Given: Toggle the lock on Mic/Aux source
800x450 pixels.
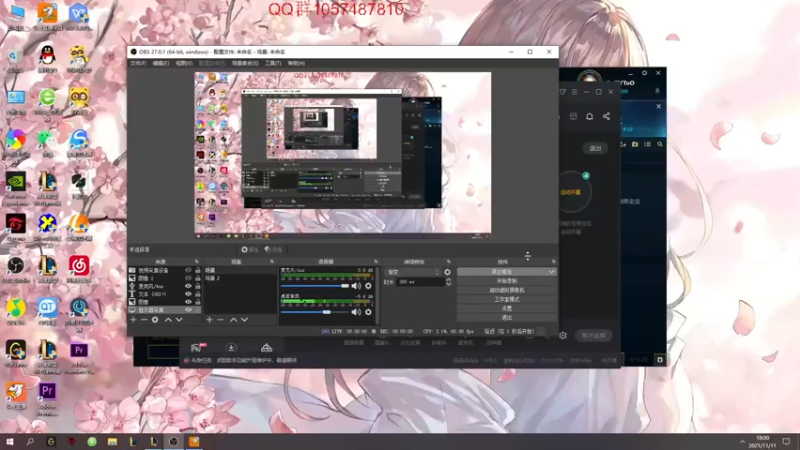Looking at the screenshot, I should 197,286.
